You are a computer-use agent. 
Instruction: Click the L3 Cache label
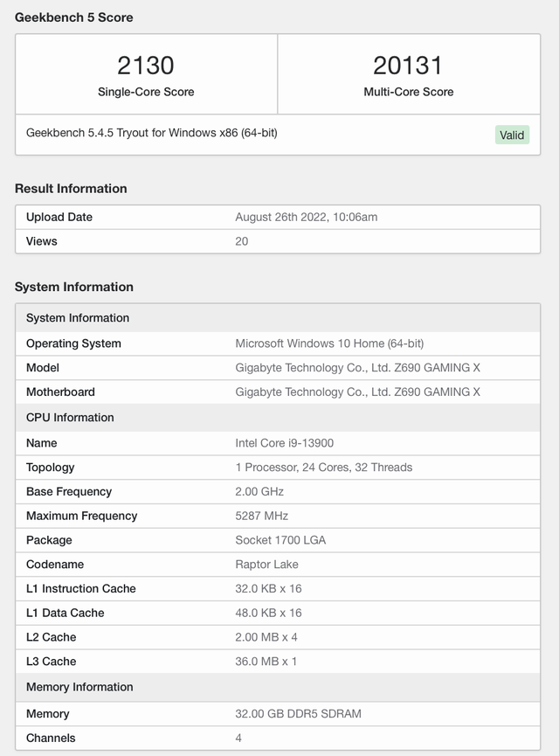[51, 661]
